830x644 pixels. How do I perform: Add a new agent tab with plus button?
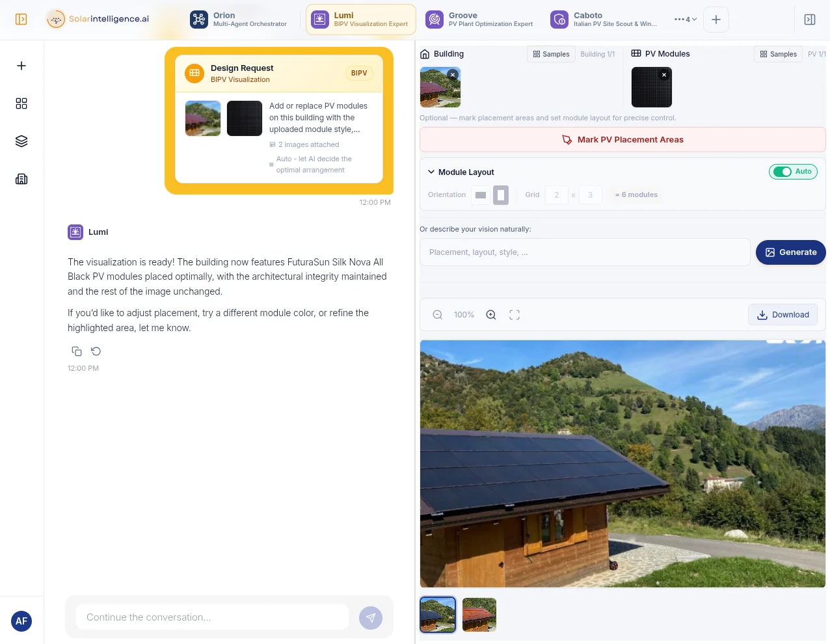(716, 20)
